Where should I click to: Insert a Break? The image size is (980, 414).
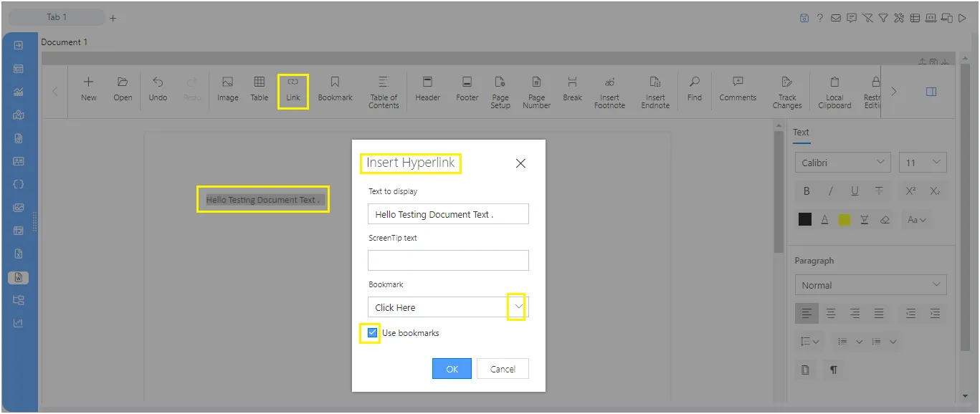coord(572,90)
